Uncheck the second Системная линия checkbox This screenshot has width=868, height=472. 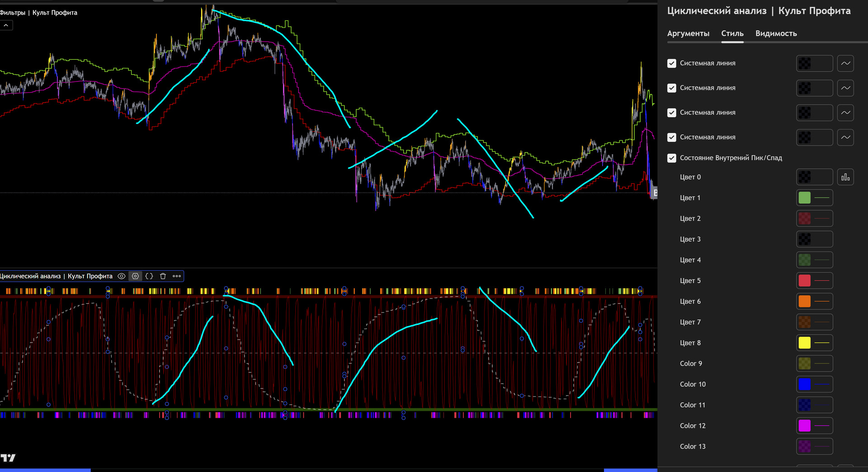click(672, 88)
